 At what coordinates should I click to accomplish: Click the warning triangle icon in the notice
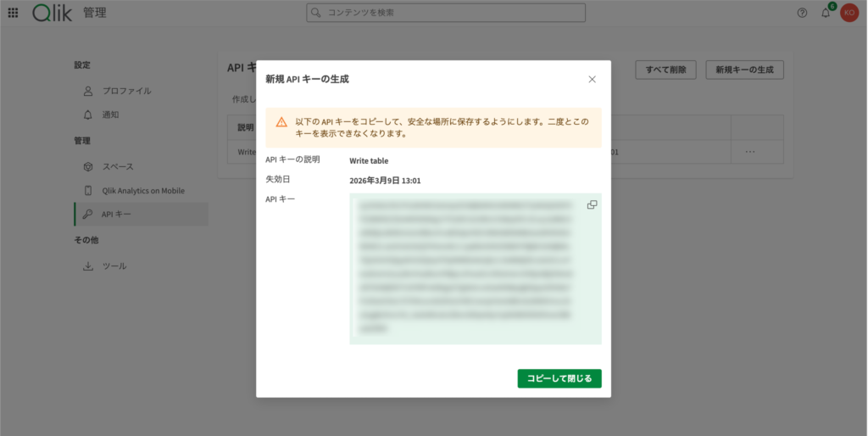[281, 122]
